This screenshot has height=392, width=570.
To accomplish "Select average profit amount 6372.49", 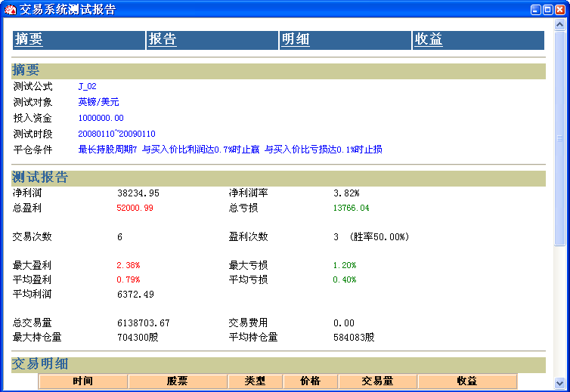I will 135,295.
